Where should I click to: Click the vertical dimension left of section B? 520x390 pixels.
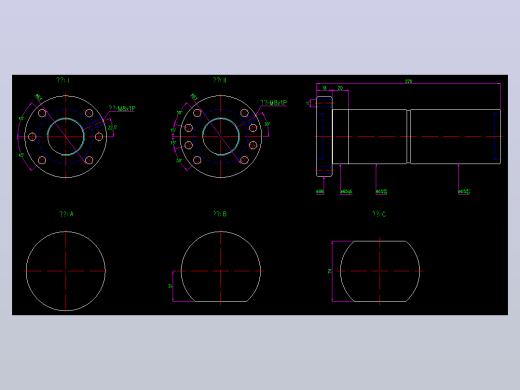click(170, 286)
